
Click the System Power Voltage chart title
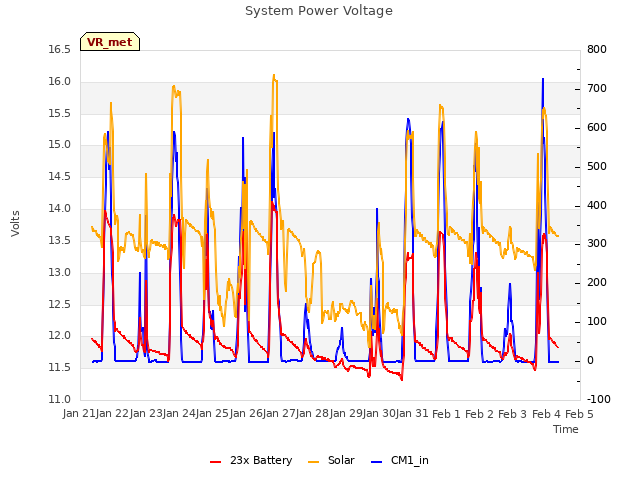click(x=319, y=11)
